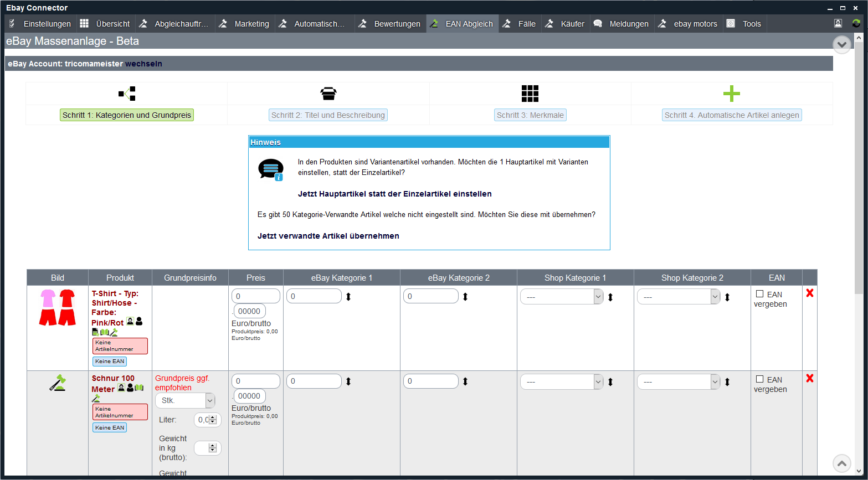
Task: Click the arrow beside Shop Kategorie 2 in the T-Shirt row
Action: [727, 297]
